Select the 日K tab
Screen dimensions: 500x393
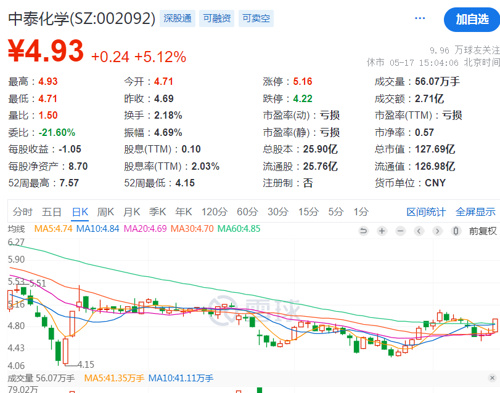pos(80,212)
